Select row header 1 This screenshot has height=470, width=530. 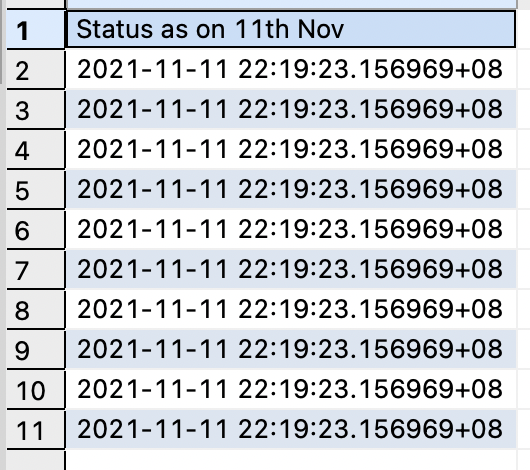click(x=35, y=29)
